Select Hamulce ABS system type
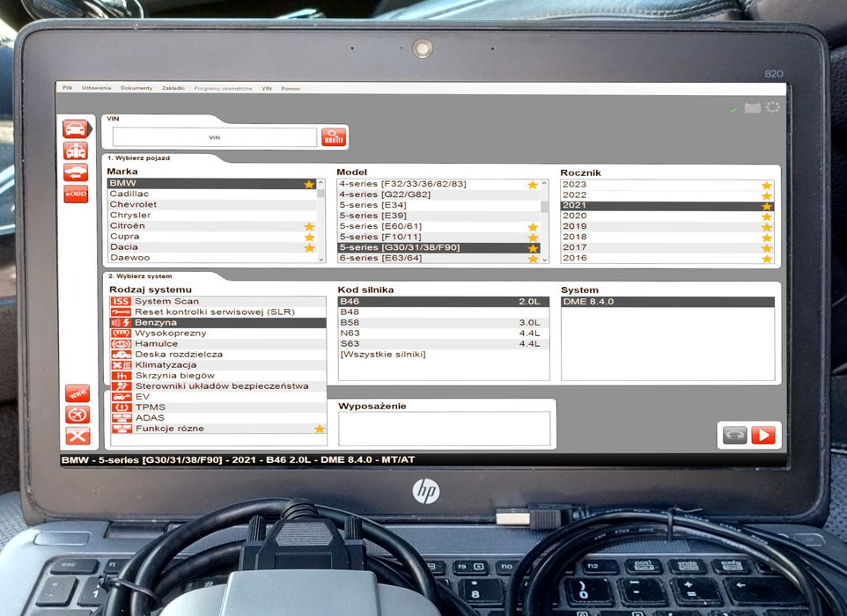 pos(218,343)
